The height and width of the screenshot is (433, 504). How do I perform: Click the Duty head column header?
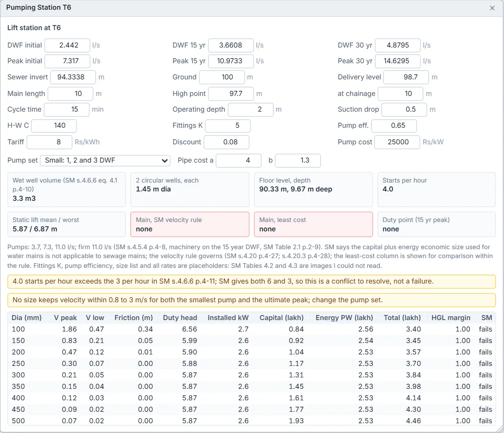(180, 318)
